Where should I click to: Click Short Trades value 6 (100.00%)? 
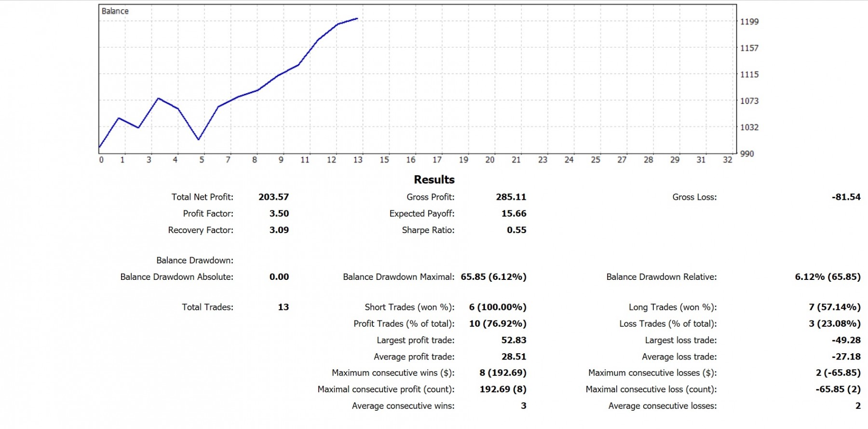click(x=498, y=307)
